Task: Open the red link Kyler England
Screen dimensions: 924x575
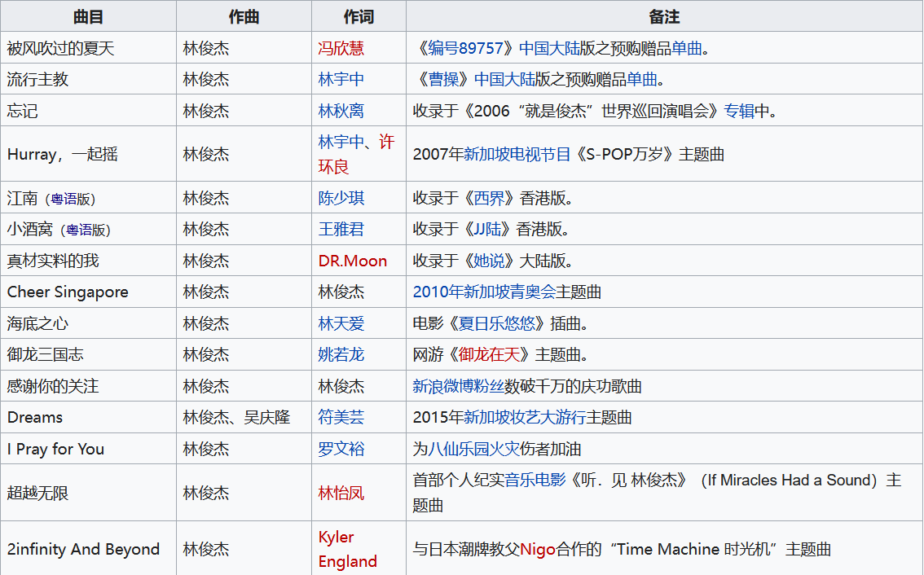Action: click(x=347, y=549)
